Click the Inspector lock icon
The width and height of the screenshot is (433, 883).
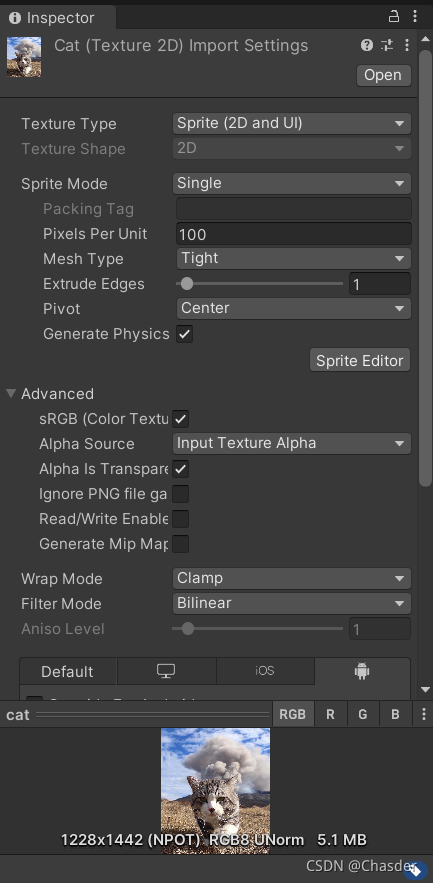[x=394, y=16]
